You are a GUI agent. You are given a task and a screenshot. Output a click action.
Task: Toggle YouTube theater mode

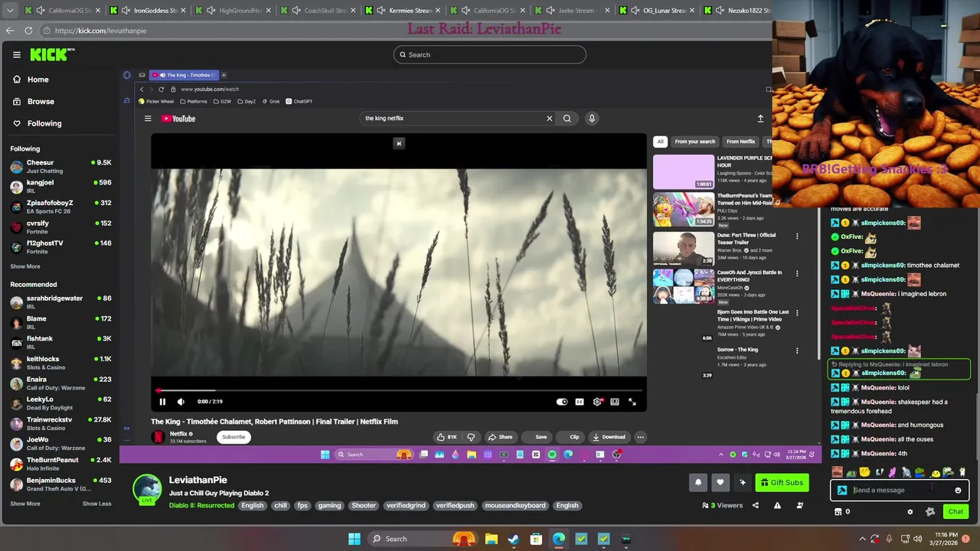615,402
